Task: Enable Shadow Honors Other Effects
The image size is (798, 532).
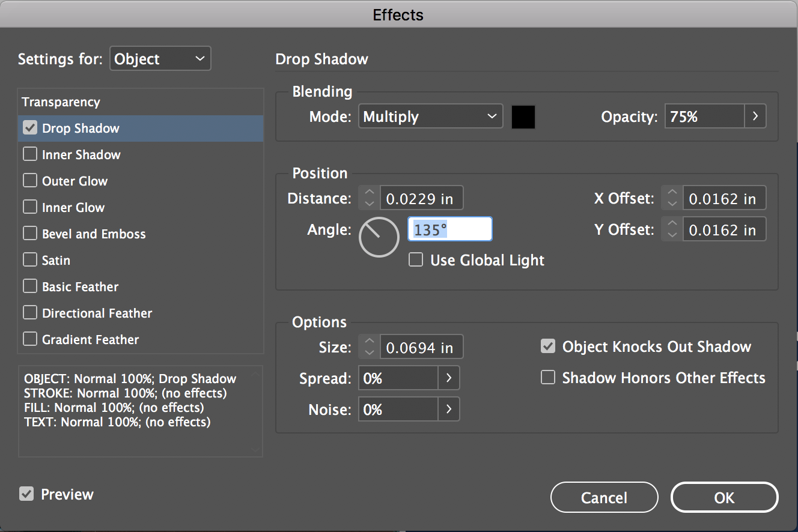Action: (x=547, y=378)
